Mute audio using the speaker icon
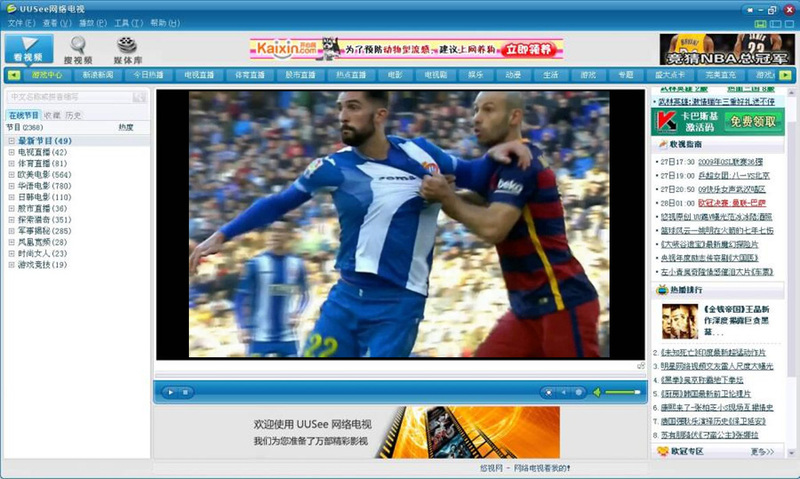This screenshot has height=479, width=800. point(596,392)
